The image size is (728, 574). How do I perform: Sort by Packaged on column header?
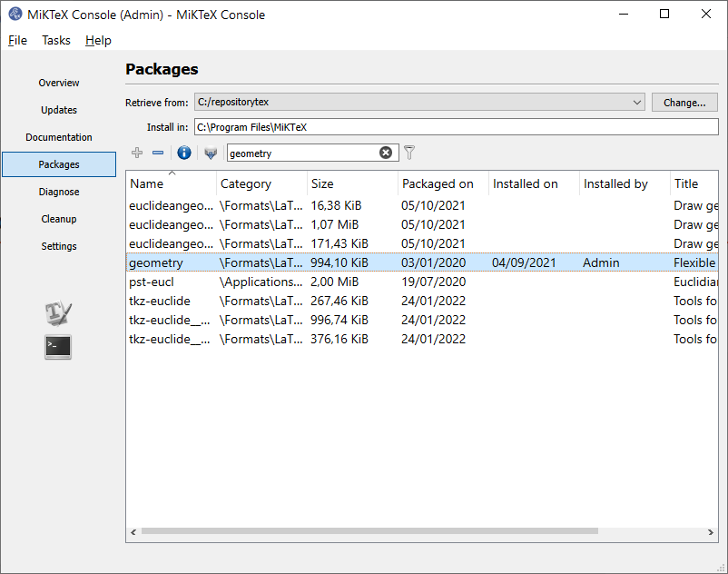point(443,183)
